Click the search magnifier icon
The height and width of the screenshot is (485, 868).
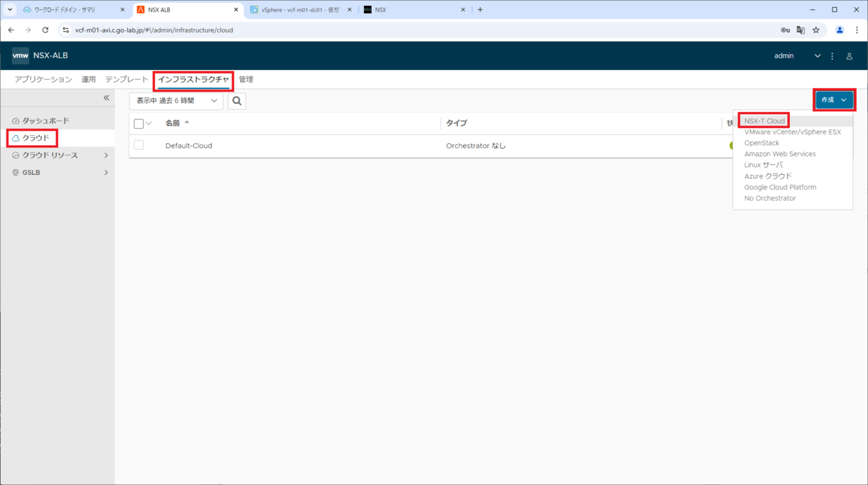point(237,100)
